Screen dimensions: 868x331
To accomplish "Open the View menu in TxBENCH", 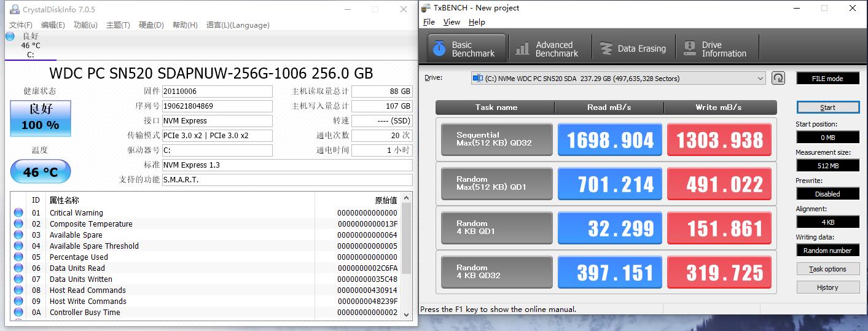I will [452, 22].
